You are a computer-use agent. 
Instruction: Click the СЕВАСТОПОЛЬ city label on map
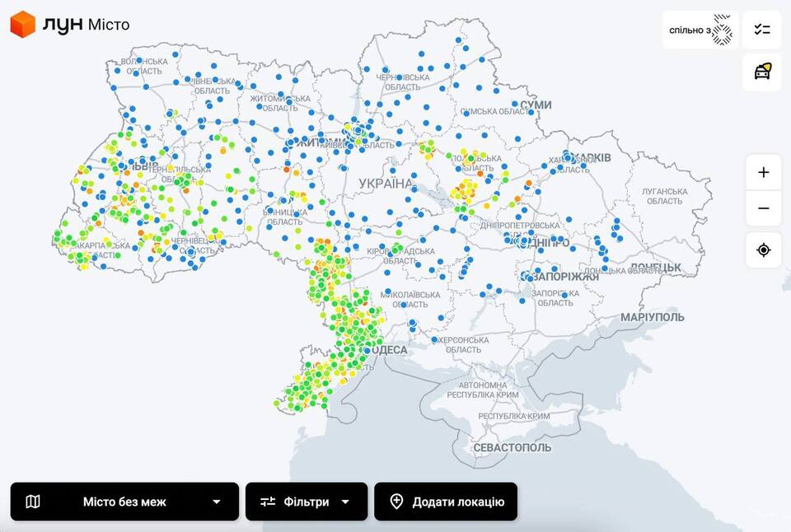coord(512,447)
